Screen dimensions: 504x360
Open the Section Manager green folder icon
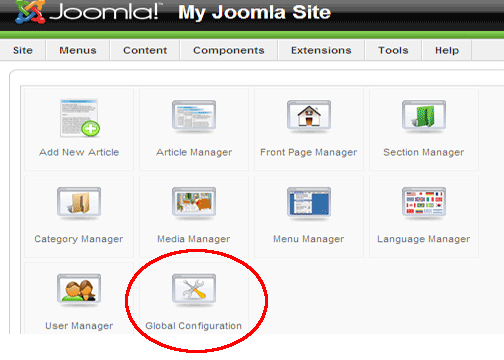pos(424,116)
